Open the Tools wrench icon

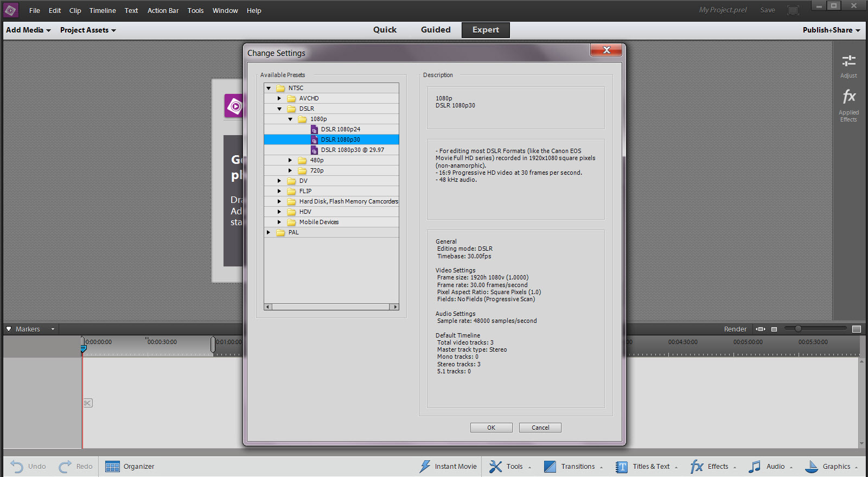click(x=496, y=467)
